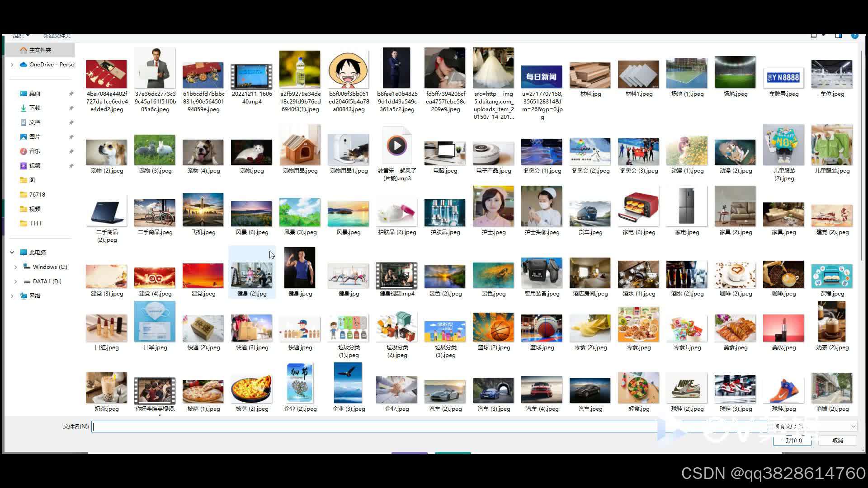Select the Pictures (图片) folder
Image resolution: width=868 pixels, height=488 pixels.
(x=35, y=137)
